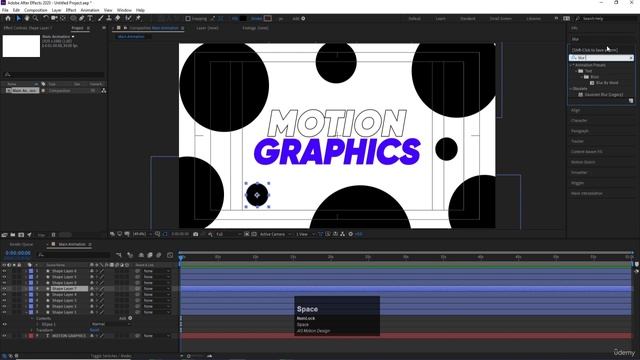Screen dimensions: 640x360
Task: Enable Shy switch for hidden layers in timeline
Action: (141, 255)
